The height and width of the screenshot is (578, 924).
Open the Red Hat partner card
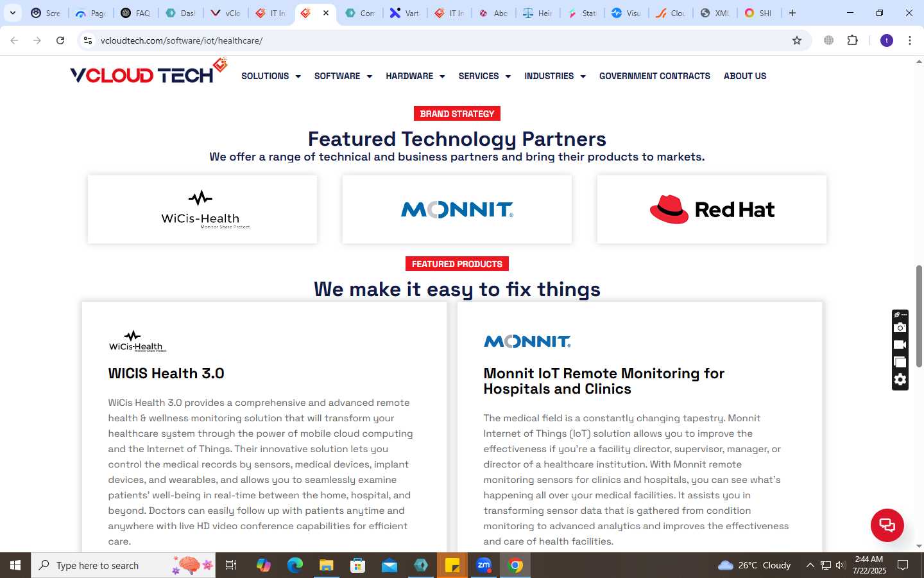click(x=712, y=209)
